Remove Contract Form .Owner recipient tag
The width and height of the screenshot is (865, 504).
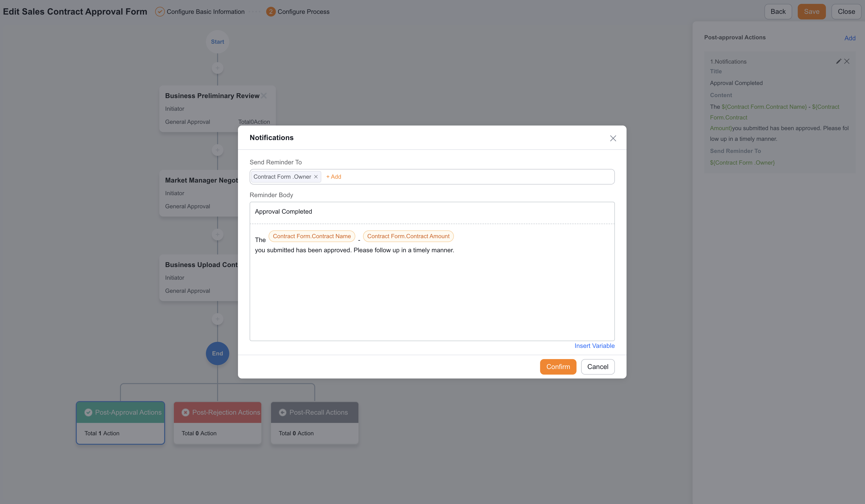(x=316, y=177)
